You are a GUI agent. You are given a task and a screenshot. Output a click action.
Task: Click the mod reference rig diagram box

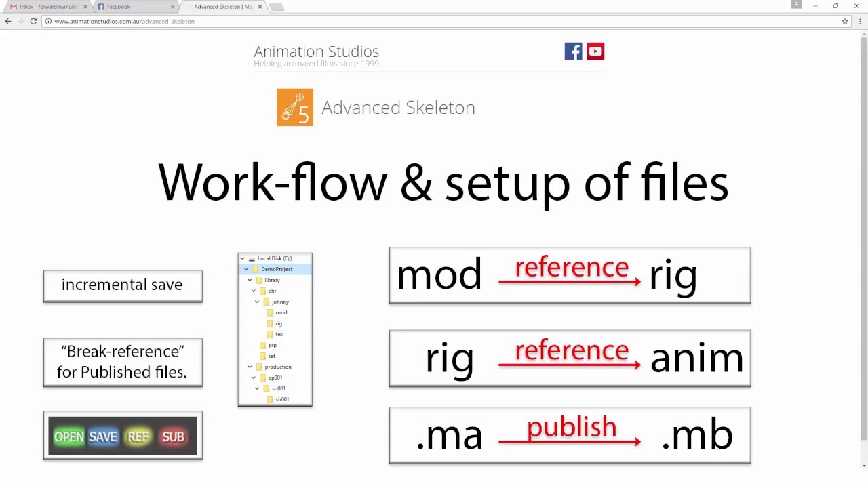570,275
